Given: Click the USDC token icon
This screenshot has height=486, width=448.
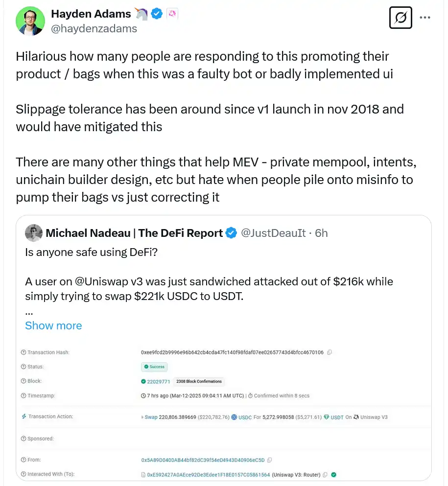Looking at the screenshot, I should 234,417.
